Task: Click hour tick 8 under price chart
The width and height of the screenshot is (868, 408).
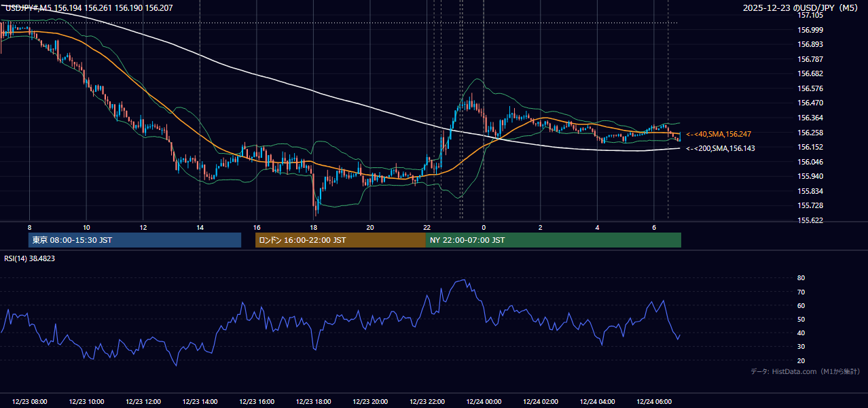Action: coord(29,227)
